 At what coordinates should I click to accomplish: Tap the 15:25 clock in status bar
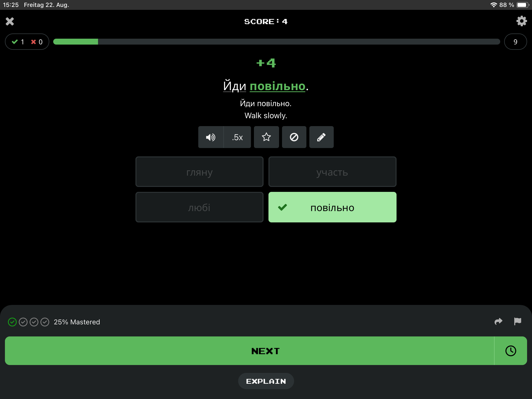(11, 5)
